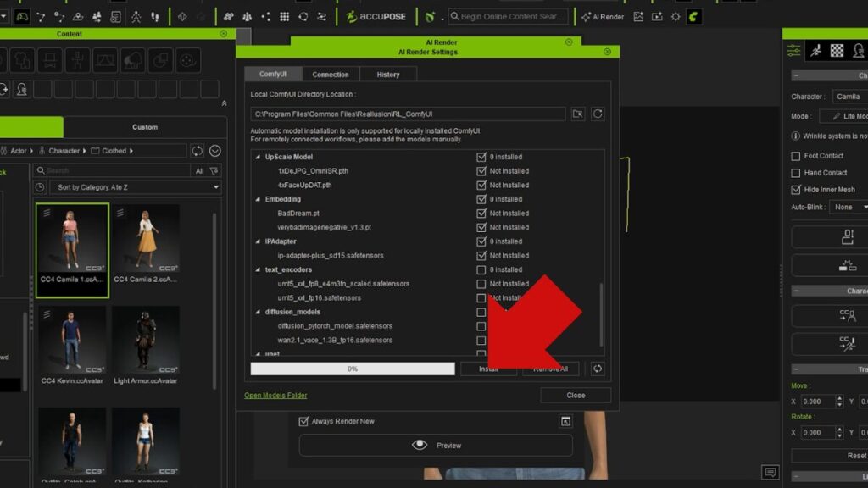Switch to the History tab
This screenshot has width=868, height=488.
(388, 75)
